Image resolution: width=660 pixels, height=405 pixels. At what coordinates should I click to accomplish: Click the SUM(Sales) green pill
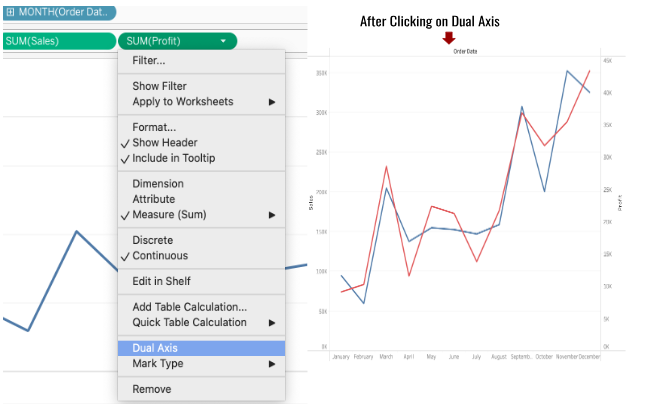[58, 41]
